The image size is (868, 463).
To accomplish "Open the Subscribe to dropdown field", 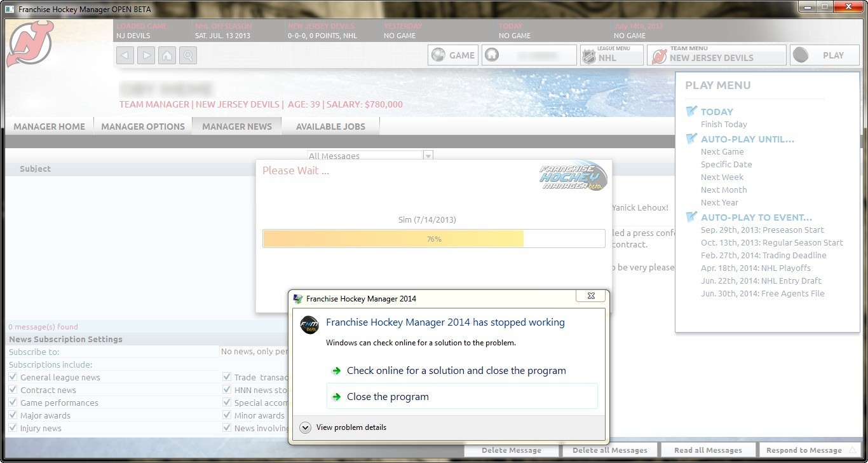I will (x=254, y=352).
